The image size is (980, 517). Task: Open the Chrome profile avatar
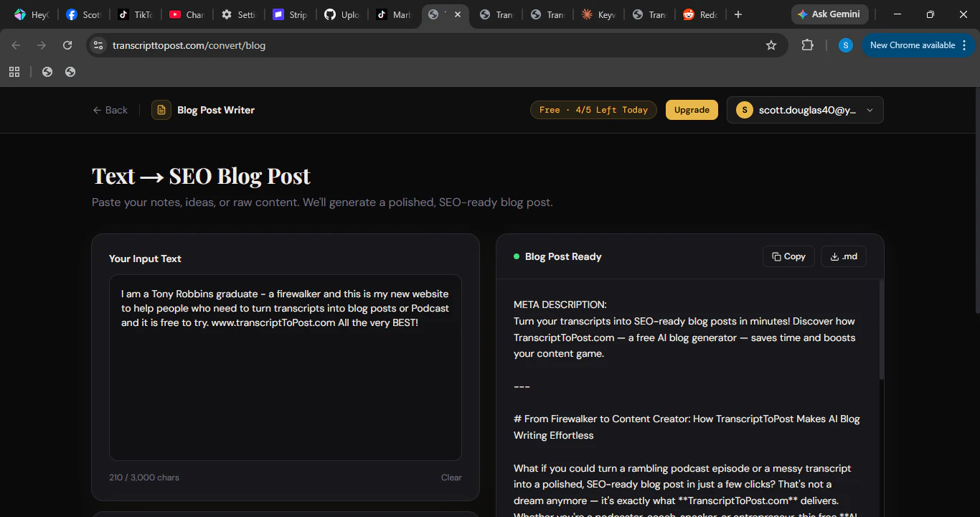pos(846,45)
